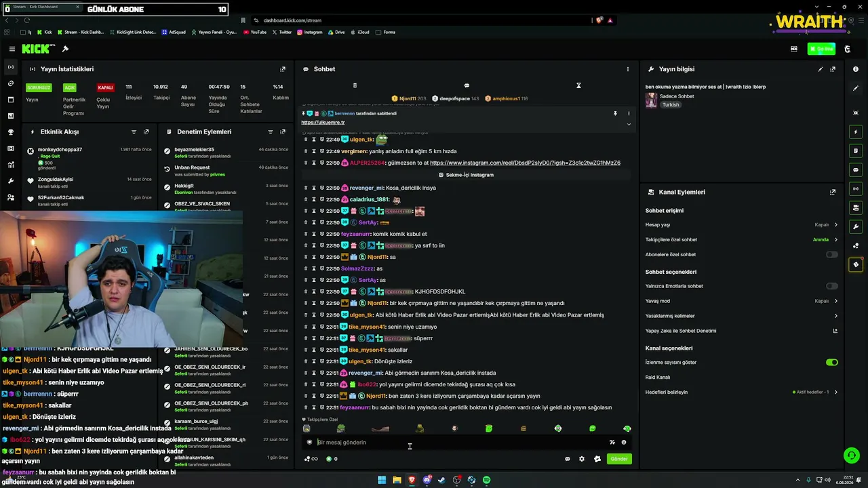The image size is (868, 488).
Task: Open Windows Start menu
Action: click(x=382, y=480)
